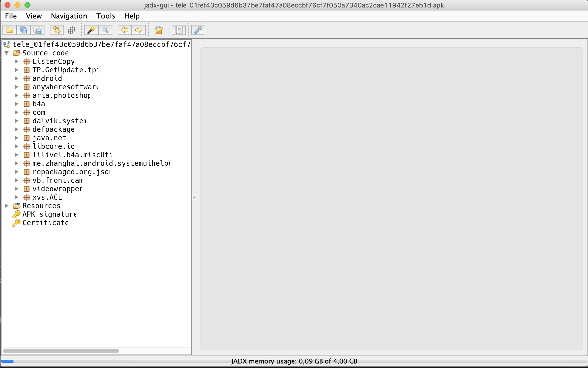
Task: Open the Navigation menu
Action: point(69,16)
